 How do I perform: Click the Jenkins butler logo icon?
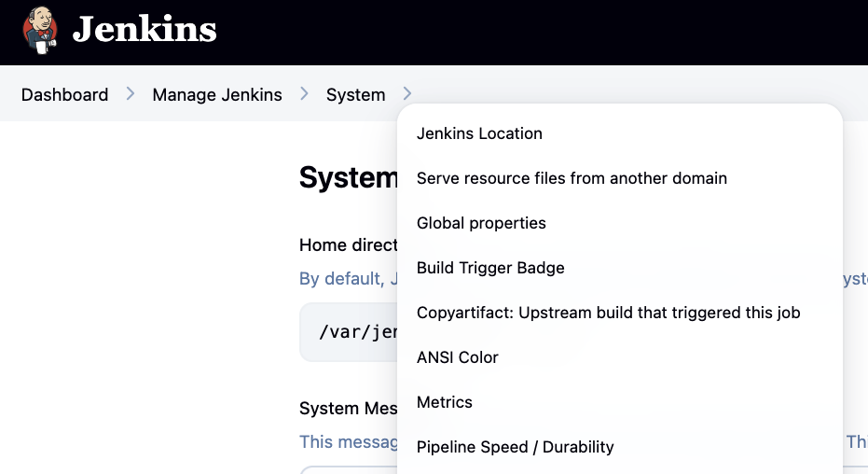[x=40, y=31]
